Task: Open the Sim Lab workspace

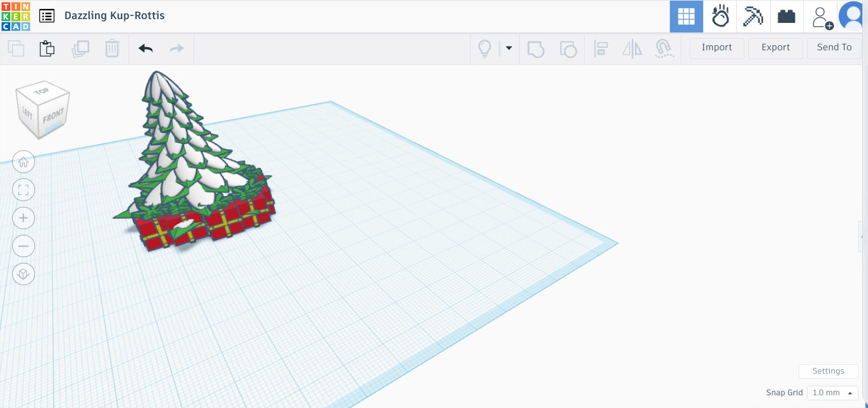Action: point(720,17)
